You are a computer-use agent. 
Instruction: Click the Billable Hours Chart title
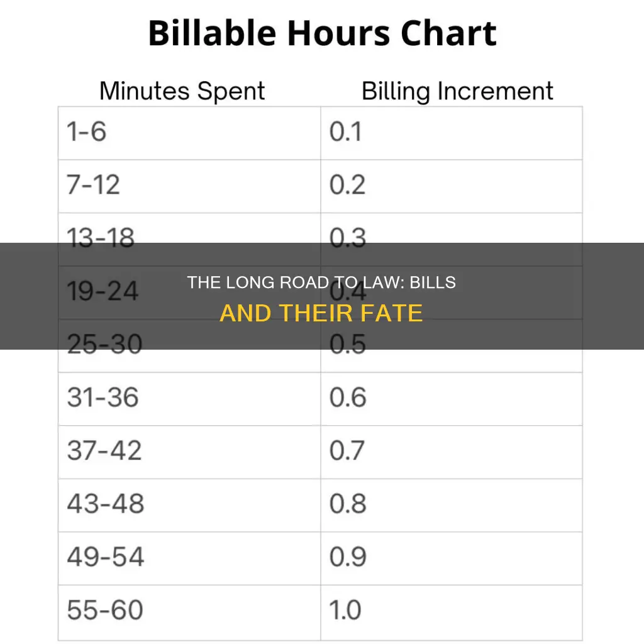coord(322,33)
